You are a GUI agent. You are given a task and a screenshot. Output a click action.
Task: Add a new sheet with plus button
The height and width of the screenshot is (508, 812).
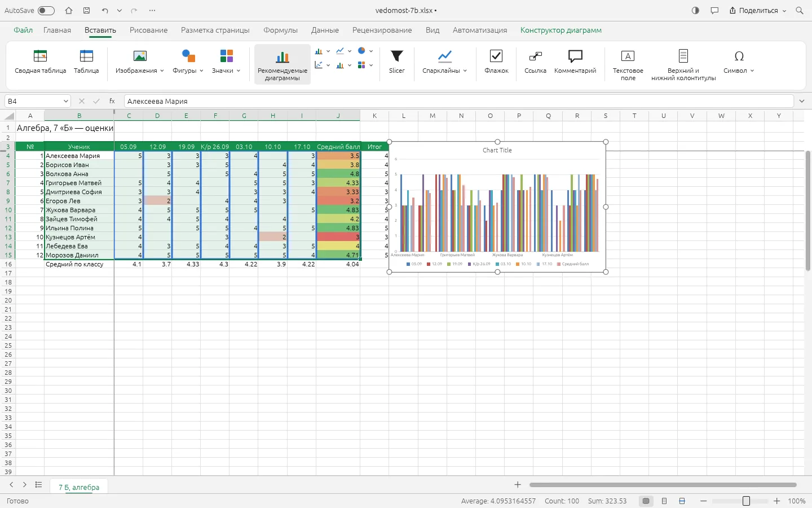pyautogui.click(x=518, y=485)
